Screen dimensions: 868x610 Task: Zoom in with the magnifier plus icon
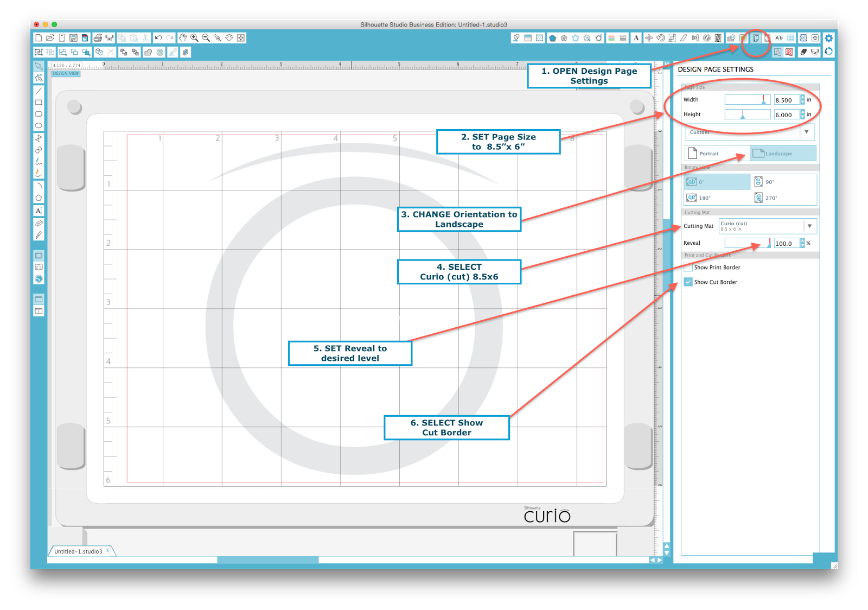(194, 38)
